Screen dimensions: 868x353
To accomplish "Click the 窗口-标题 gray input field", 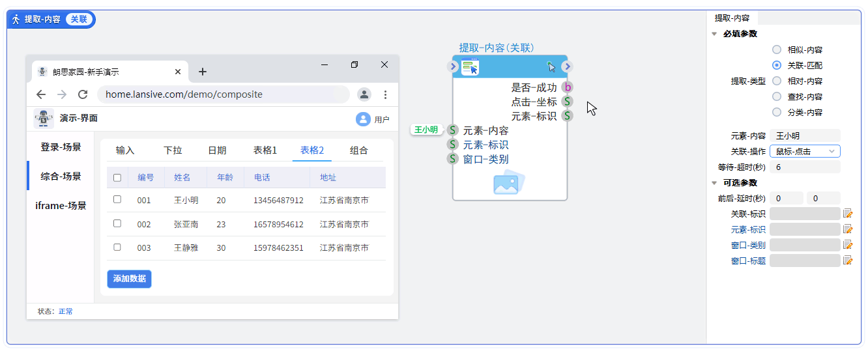I will click(805, 261).
